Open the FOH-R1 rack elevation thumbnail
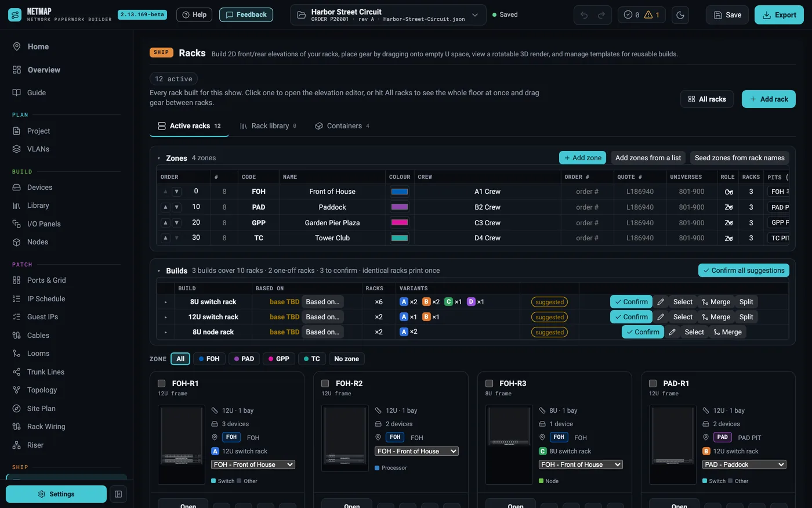Image resolution: width=812 pixels, height=508 pixels. (182, 445)
